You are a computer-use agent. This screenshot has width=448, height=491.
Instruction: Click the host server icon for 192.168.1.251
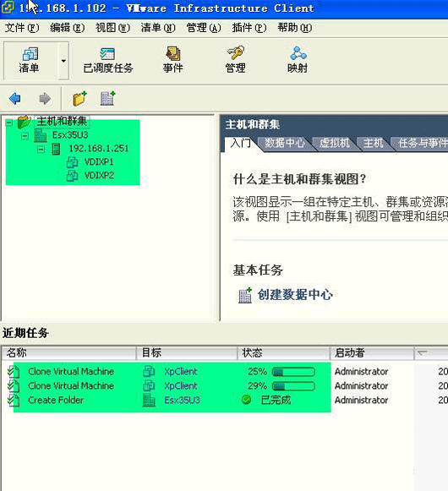57,149
